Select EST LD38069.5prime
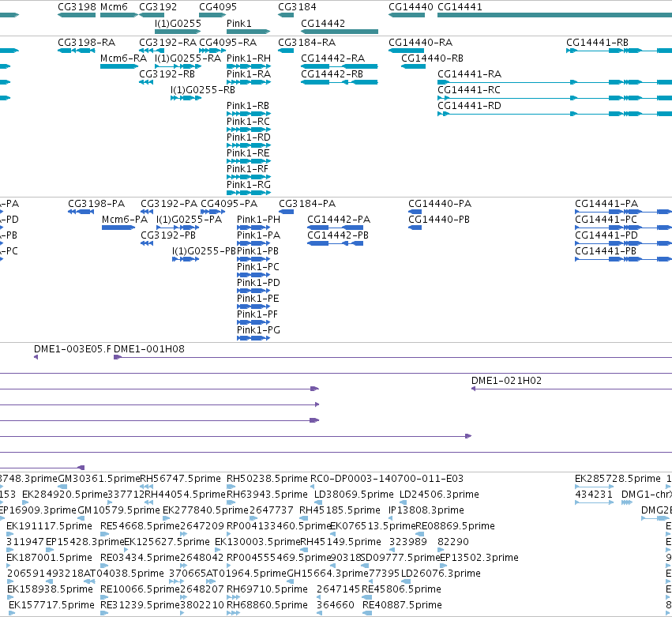672x617 pixels. (x=354, y=494)
